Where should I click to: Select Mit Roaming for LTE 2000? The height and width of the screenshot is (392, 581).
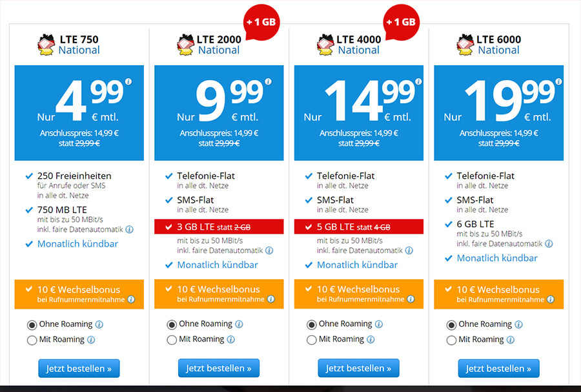172,340
